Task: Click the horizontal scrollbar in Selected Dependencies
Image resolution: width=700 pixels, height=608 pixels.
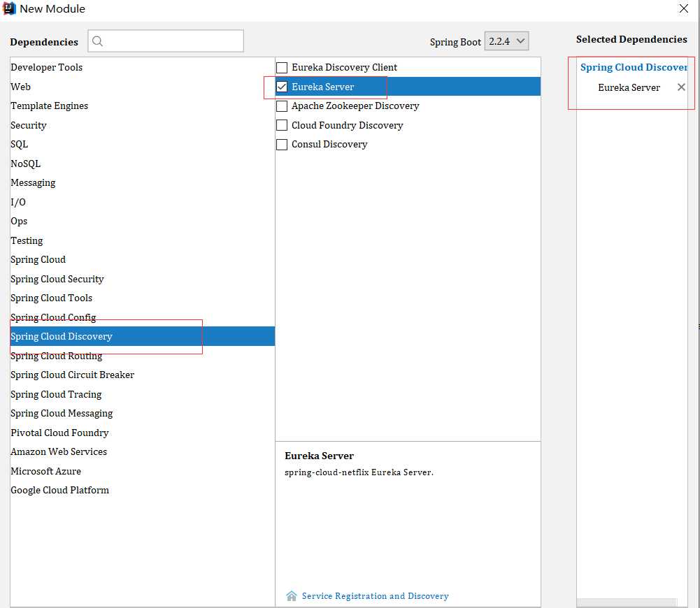Action: (x=627, y=602)
